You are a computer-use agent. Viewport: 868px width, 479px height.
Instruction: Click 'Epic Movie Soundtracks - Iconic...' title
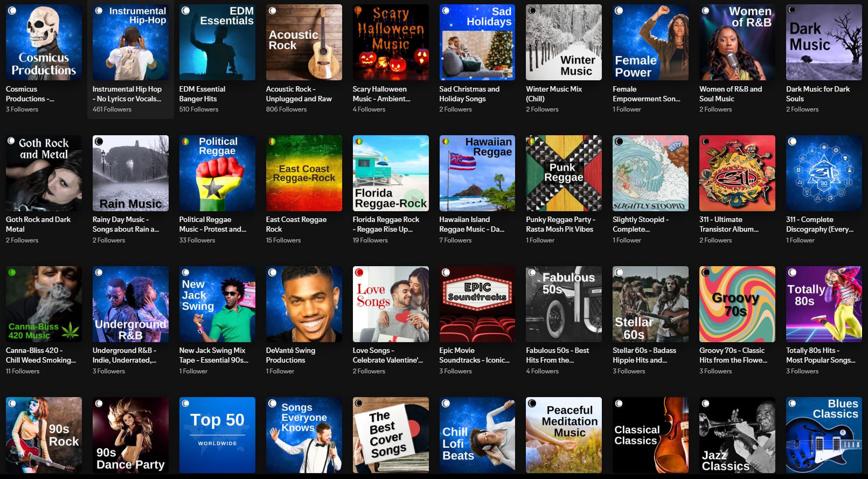pyautogui.click(x=475, y=355)
